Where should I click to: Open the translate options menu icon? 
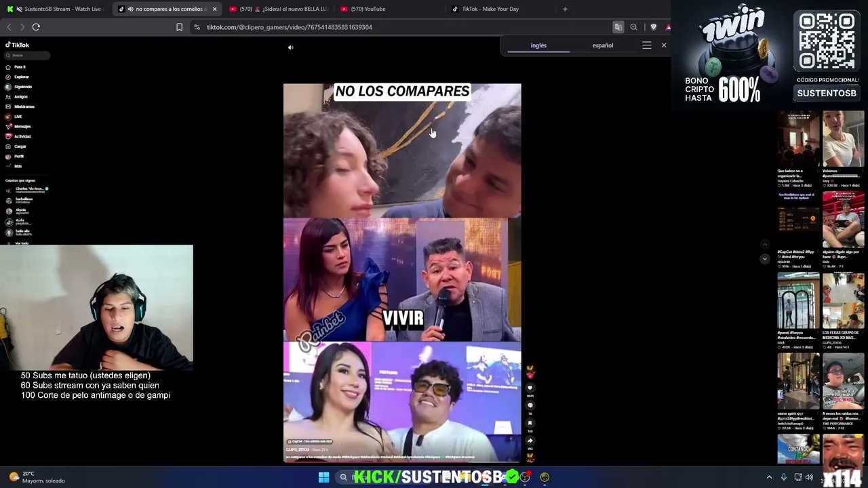coord(647,45)
